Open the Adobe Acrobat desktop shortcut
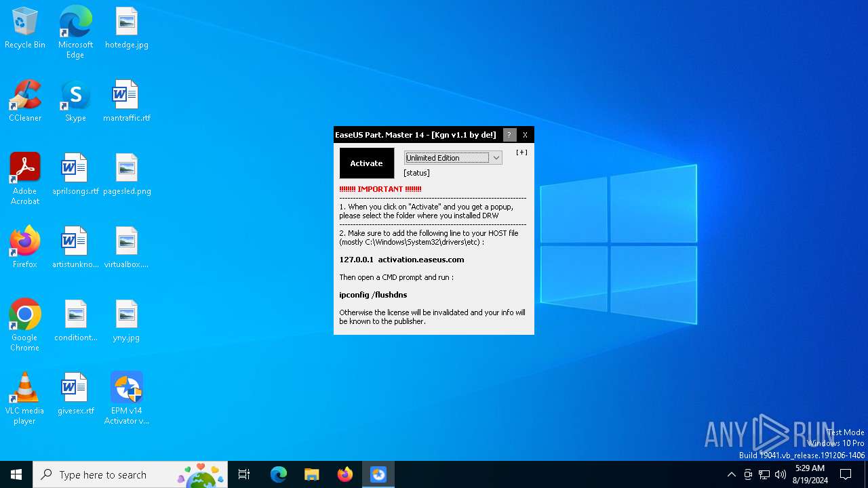This screenshot has width=868, height=488. click(x=25, y=179)
